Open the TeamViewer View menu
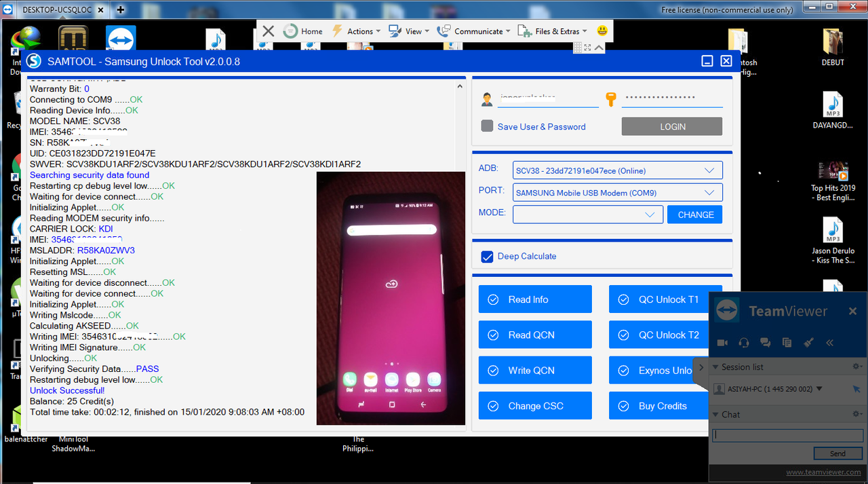Screen dimensions: 868x484 click(409, 31)
